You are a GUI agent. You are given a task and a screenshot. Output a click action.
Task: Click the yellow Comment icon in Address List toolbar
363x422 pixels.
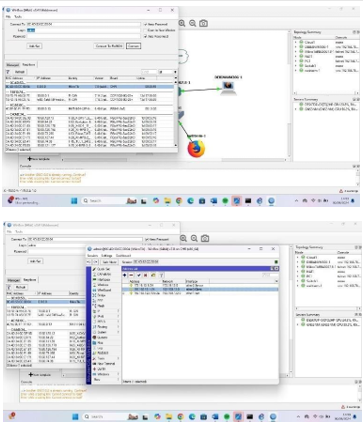(x=153, y=275)
